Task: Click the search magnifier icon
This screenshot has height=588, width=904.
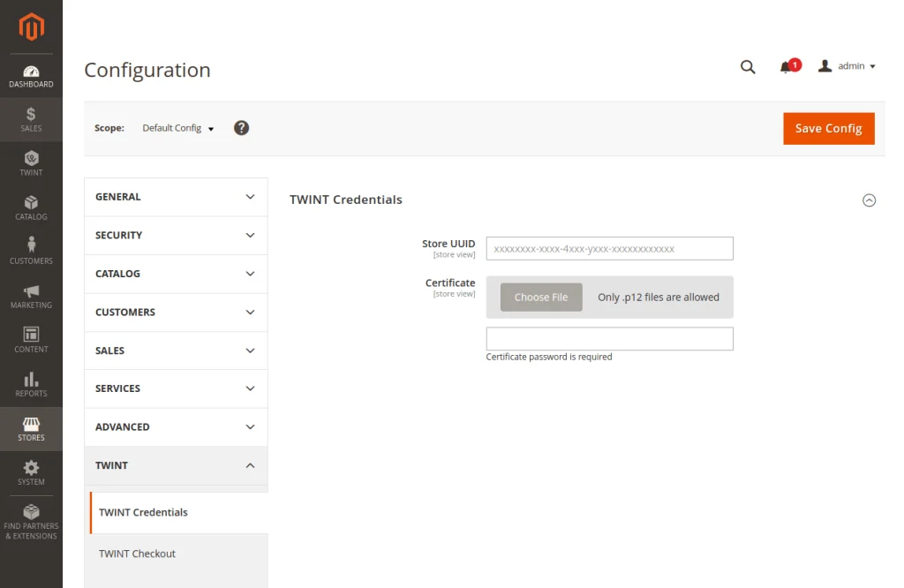Action: (748, 67)
